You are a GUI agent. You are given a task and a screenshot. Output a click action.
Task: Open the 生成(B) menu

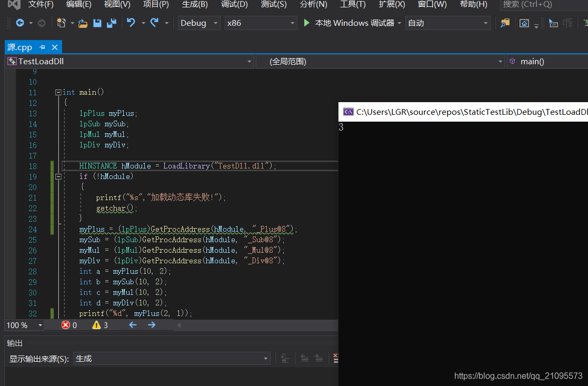pyautogui.click(x=194, y=5)
